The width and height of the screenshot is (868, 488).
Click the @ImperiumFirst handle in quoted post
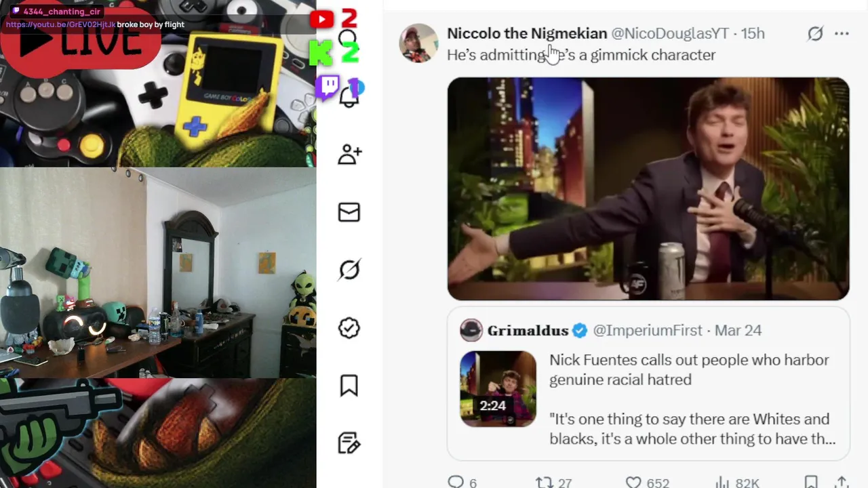point(648,331)
